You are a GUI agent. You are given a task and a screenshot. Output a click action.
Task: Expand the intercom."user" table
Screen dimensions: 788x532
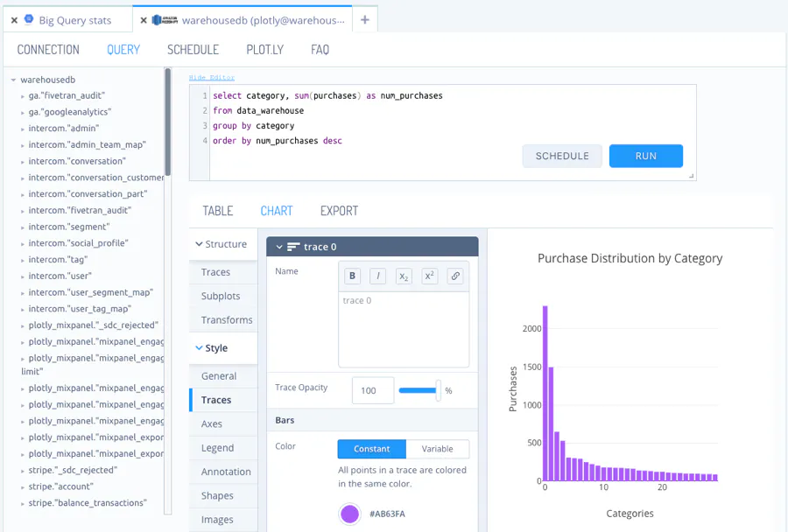(x=23, y=276)
